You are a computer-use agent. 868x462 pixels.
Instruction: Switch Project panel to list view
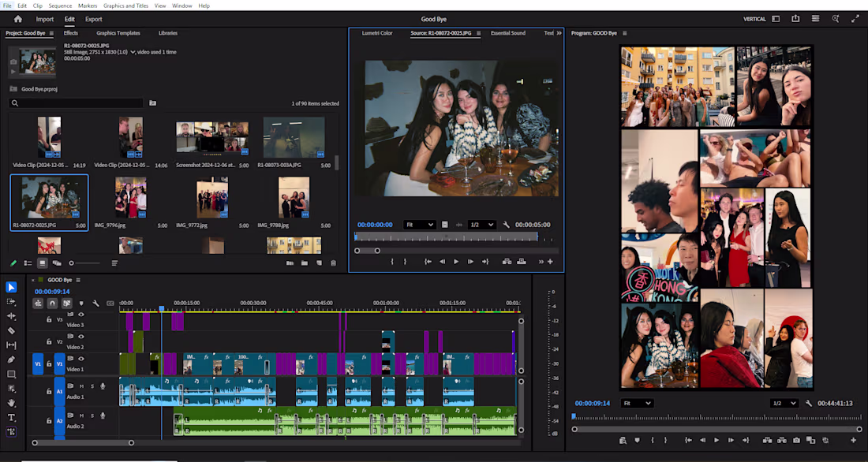(x=28, y=263)
